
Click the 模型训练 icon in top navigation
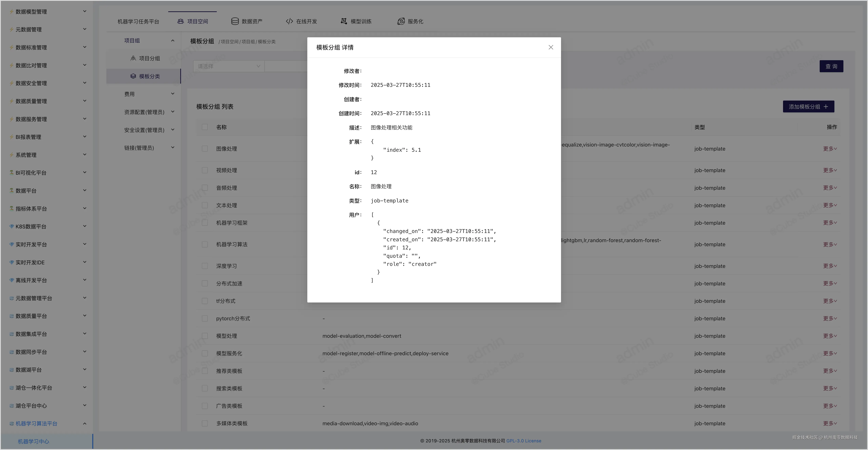click(344, 21)
